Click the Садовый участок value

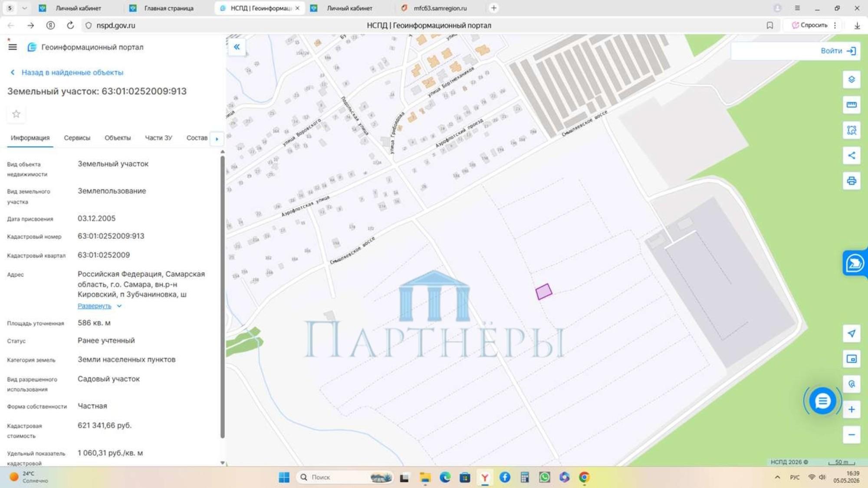(108, 379)
